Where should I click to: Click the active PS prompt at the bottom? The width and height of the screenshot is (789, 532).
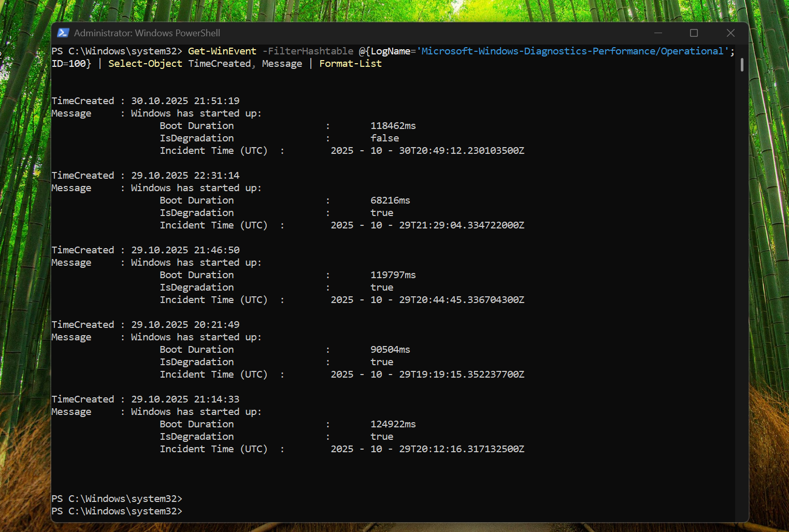[x=117, y=511]
